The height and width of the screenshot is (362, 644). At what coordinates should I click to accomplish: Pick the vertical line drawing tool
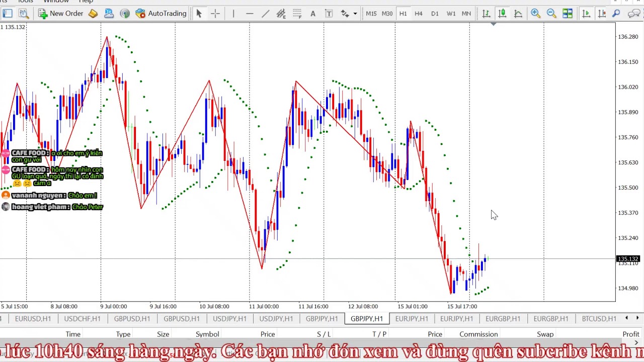[233, 14]
